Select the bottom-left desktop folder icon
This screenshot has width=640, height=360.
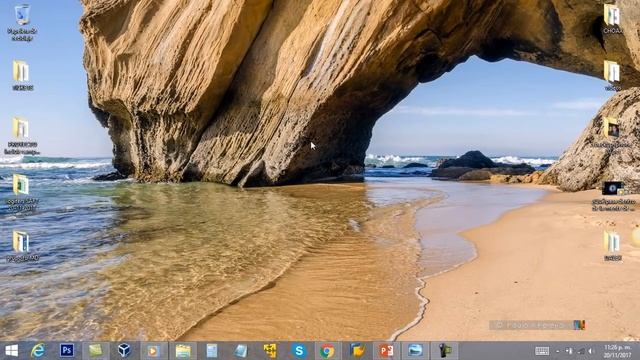(x=22, y=246)
